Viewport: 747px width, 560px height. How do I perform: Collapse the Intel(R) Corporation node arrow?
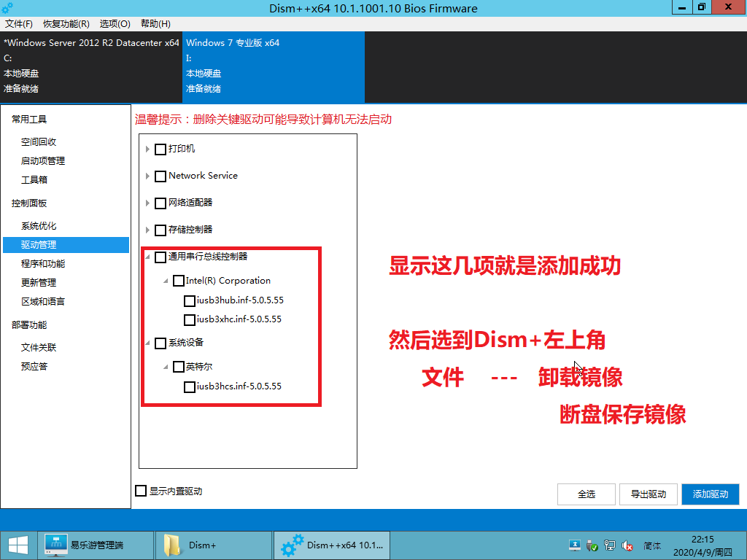tap(166, 281)
